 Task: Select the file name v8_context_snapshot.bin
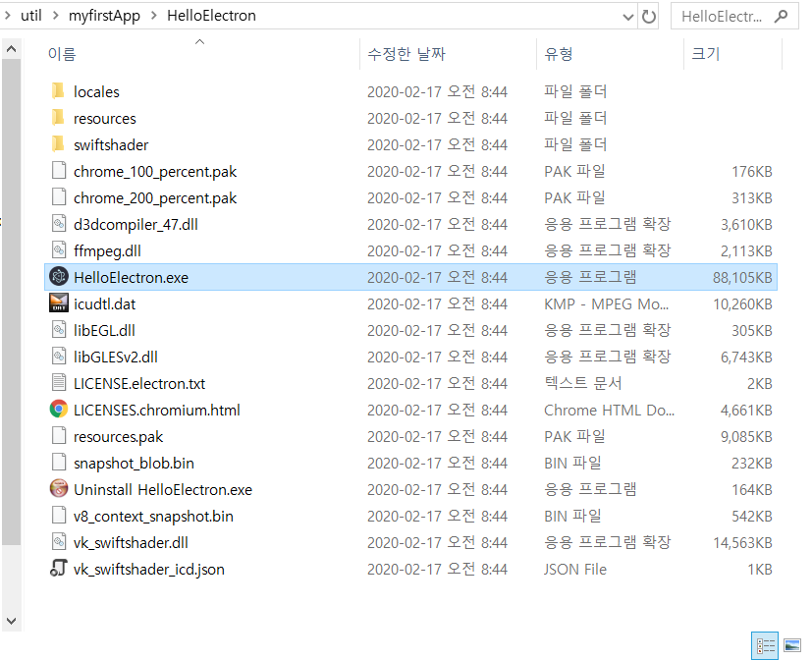[153, 517]
